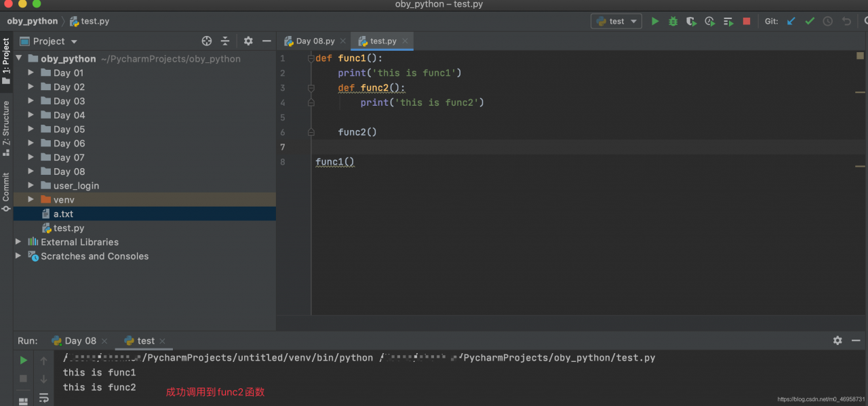Expand the External Libraries node

point(18,242)
